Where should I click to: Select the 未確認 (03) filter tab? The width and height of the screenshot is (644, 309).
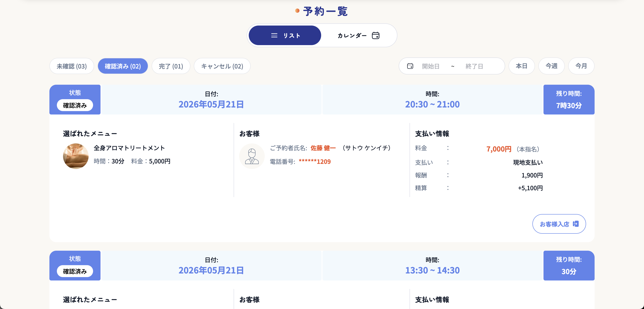click(72, 66)
